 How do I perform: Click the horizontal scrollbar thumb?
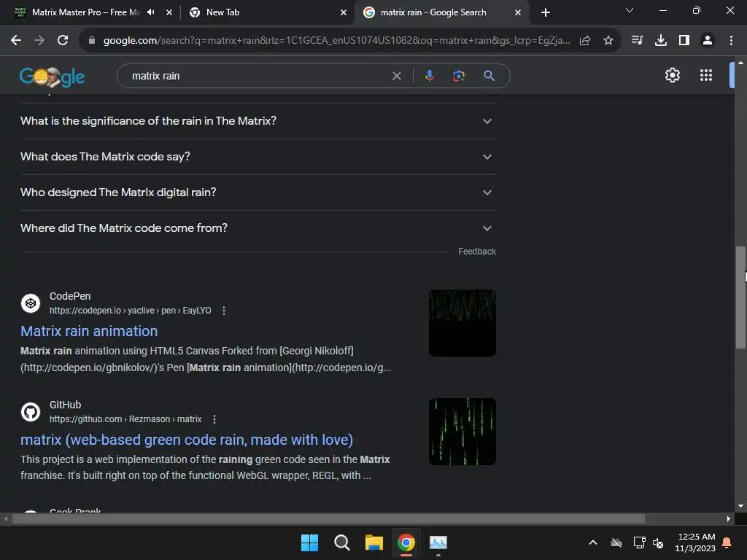pyautogui.click(x=328, y=518)
